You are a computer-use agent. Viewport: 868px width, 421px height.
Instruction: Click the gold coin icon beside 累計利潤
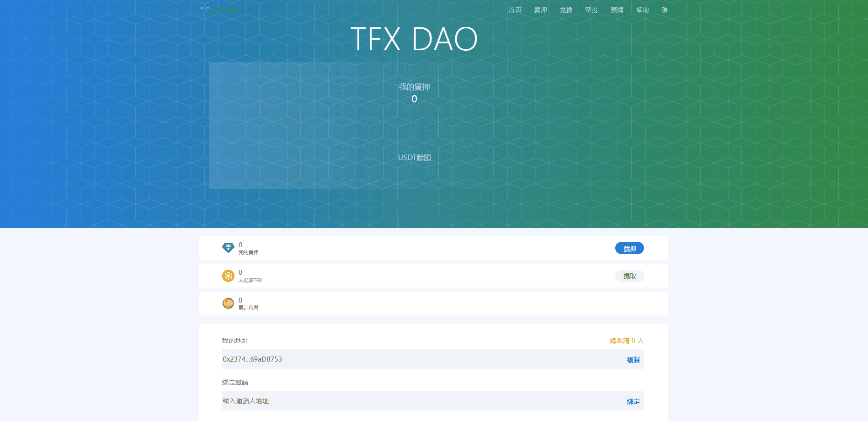(x=228, y=303)
